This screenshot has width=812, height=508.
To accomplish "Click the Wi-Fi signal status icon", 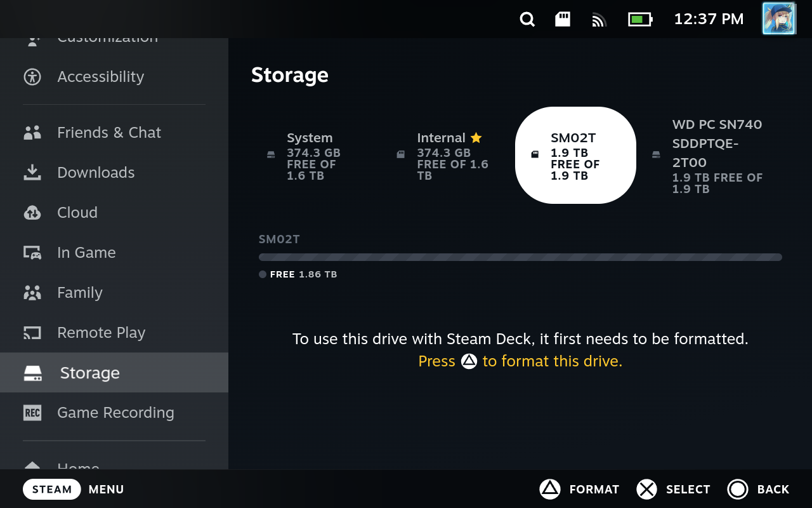I will pos(599,20).
